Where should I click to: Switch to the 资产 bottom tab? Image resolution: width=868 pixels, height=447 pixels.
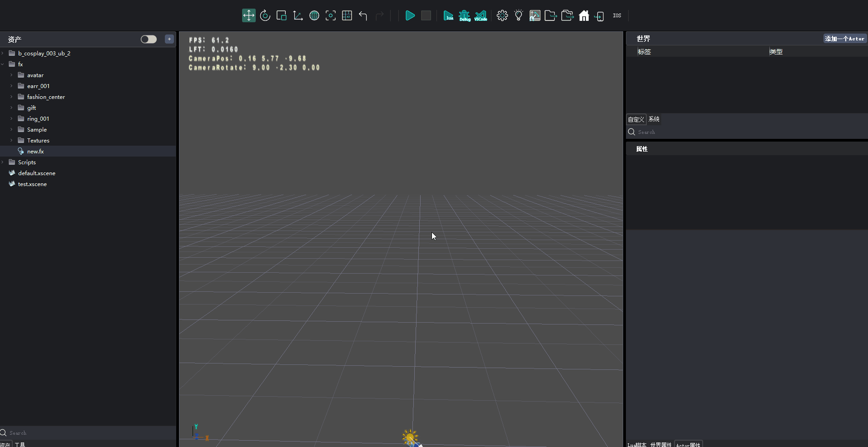(x=5, y=444)
